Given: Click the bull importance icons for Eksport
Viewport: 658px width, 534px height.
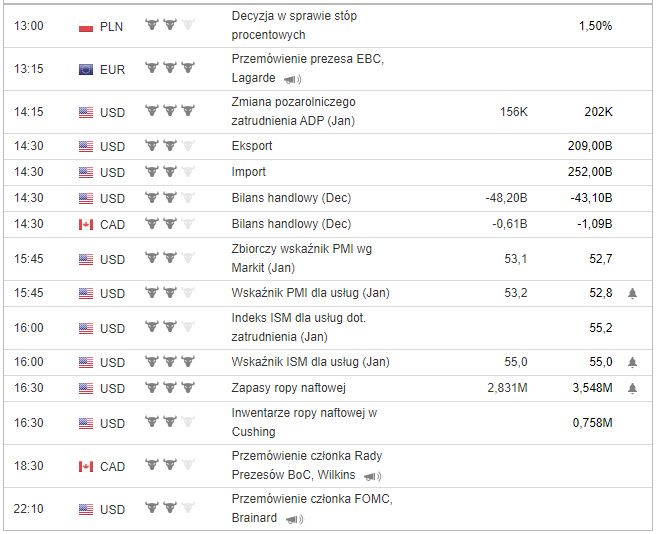Looking at the screenshot, I should pyautogui.click(x=169, y=146).
